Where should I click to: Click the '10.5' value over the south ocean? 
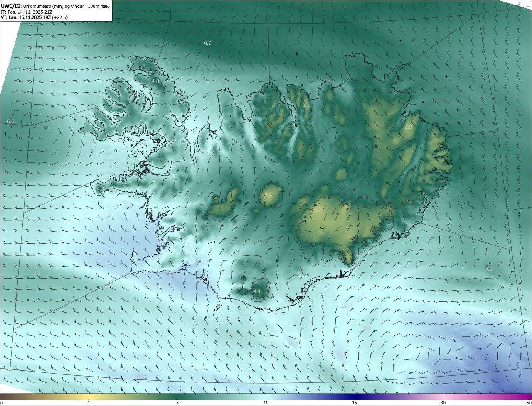pyautogui.click(x=341, y=355)
